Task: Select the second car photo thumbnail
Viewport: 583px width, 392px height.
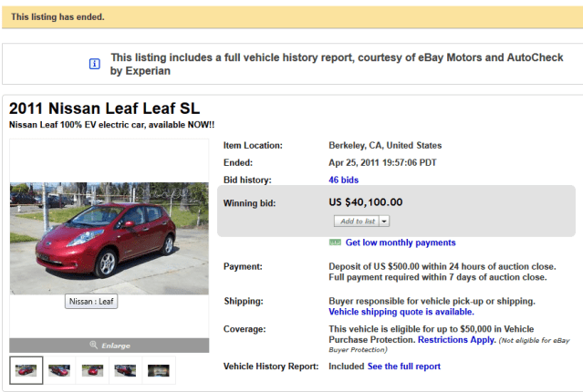Action: pos(59,370)
